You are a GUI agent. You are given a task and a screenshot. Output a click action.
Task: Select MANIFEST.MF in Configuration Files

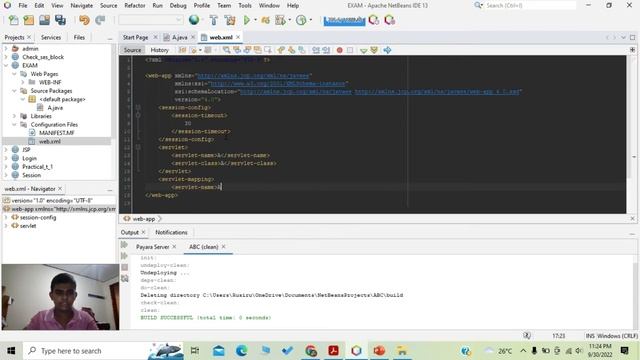click(x=57, y=133)
